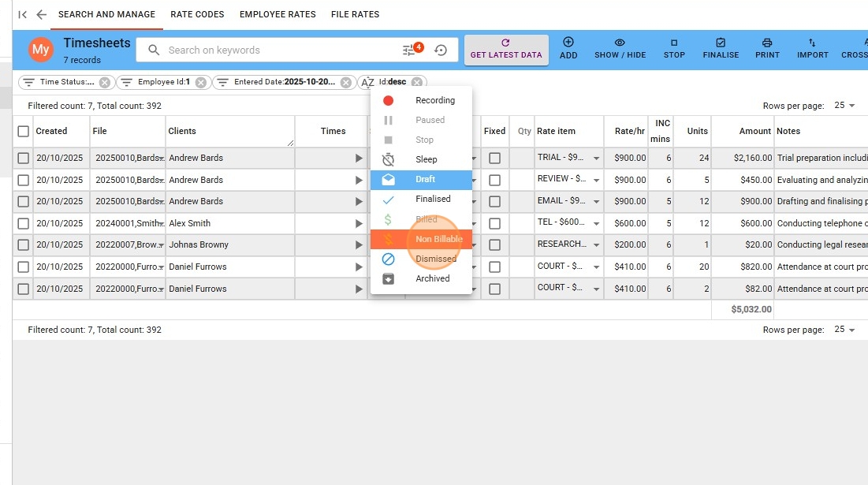Select Draft status in menu
Screen dimensions: 868x485
pyautogui.click(x=421, y=179)
